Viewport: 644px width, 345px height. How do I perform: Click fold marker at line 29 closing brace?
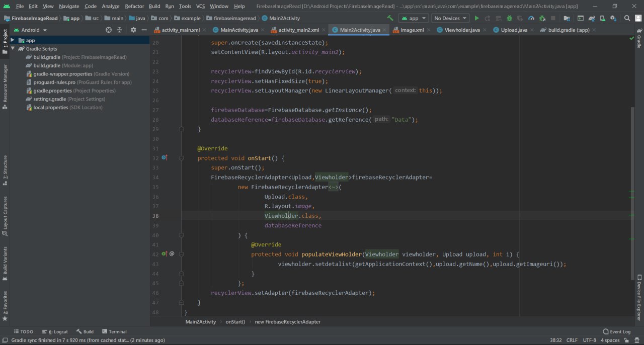[182, 129]
